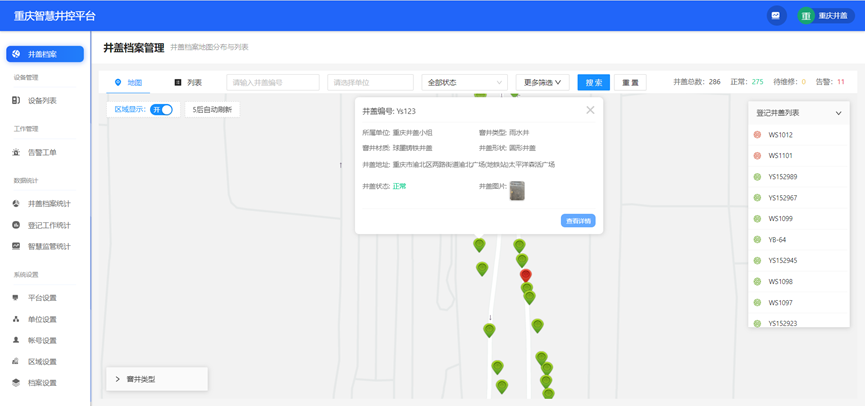Click the message icon in top header
This screenshot has width=865, height=406.
[775, 16]
